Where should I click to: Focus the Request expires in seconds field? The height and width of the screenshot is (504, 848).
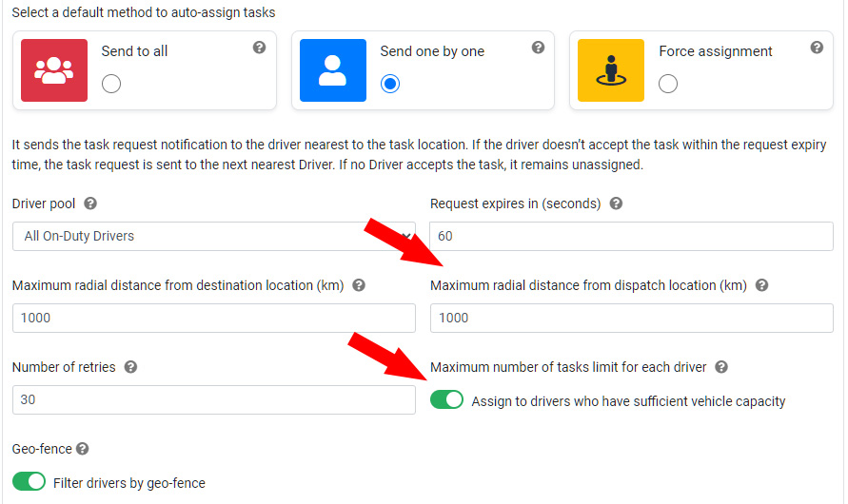coord(631,236)
